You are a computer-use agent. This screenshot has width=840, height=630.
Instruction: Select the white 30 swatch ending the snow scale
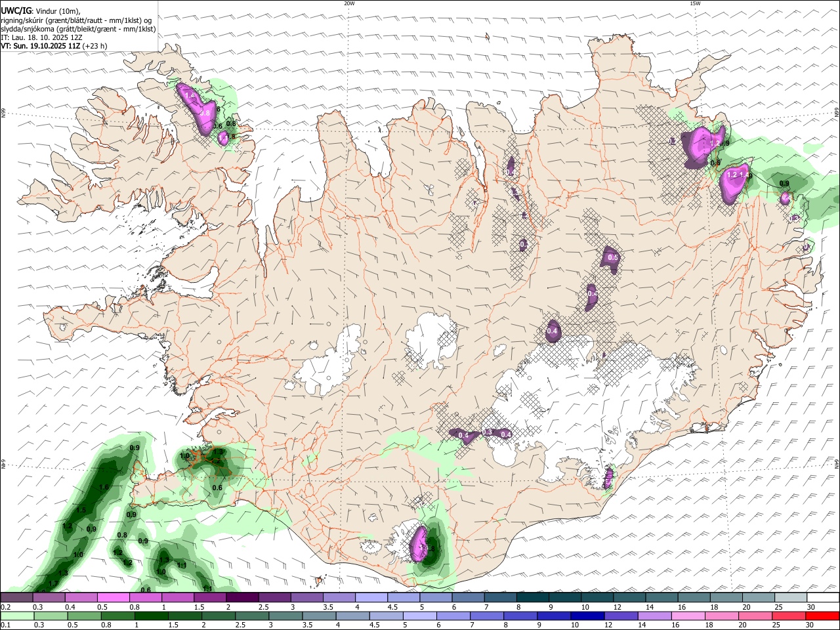pos(823,598)
